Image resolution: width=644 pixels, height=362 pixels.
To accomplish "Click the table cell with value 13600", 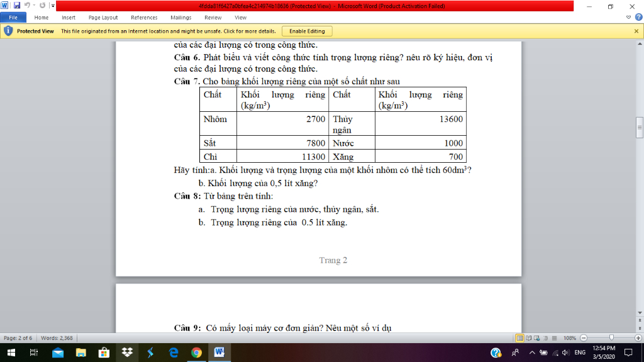I will pyautogui.click(x=421, y=124).
